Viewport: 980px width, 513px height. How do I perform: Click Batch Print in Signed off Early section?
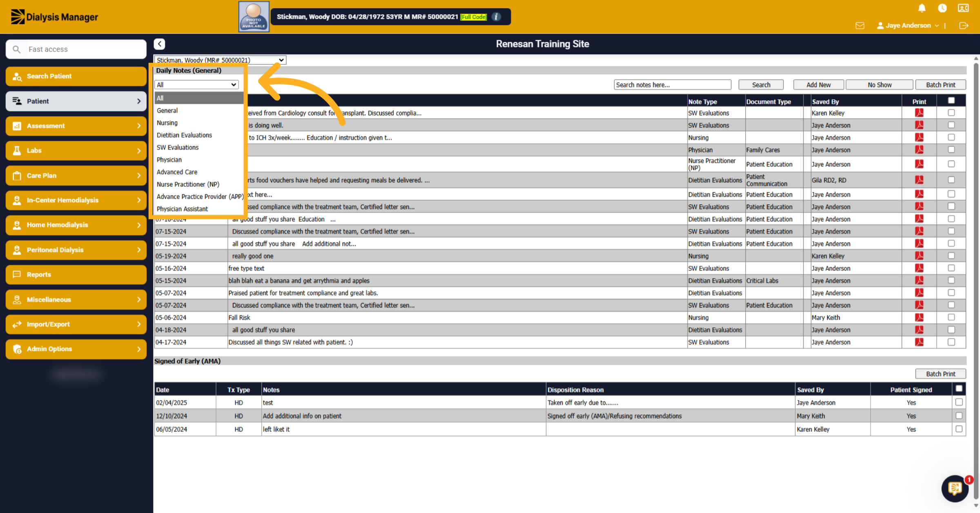[940, 374]
